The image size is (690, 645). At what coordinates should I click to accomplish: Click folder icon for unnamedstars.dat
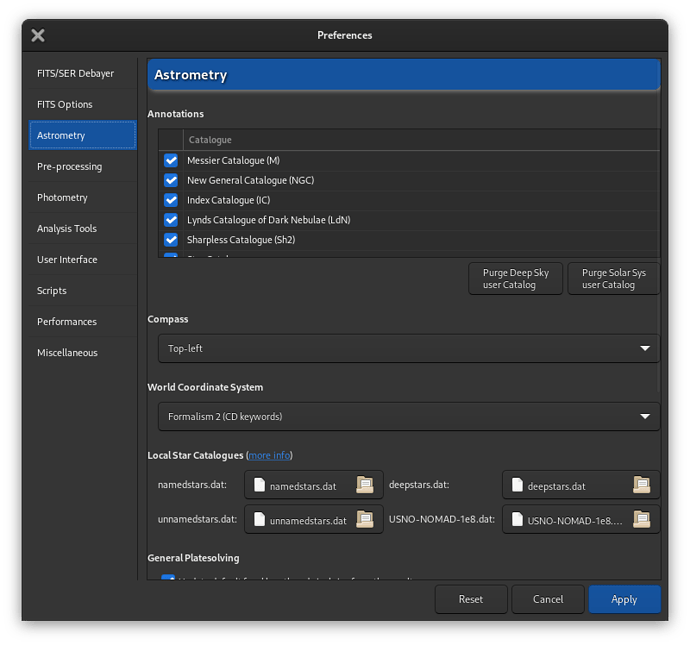click(365, 520)
